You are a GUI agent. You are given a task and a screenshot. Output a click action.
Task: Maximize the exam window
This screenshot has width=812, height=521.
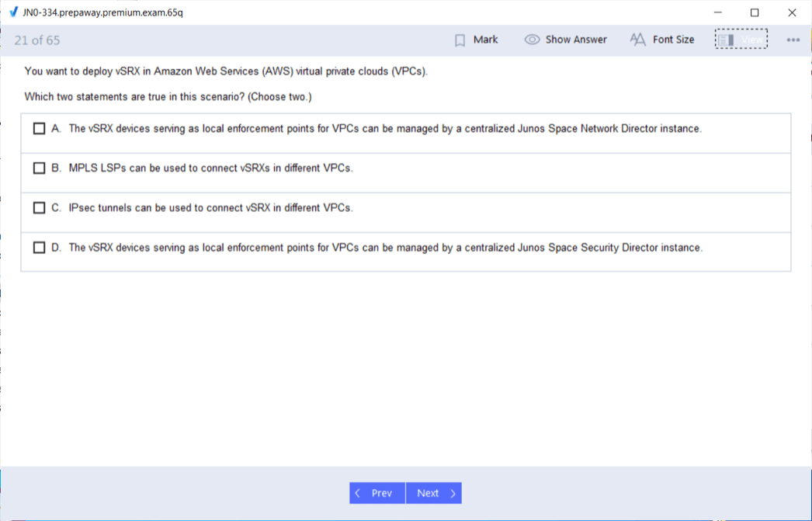click(x=755, y=12)
